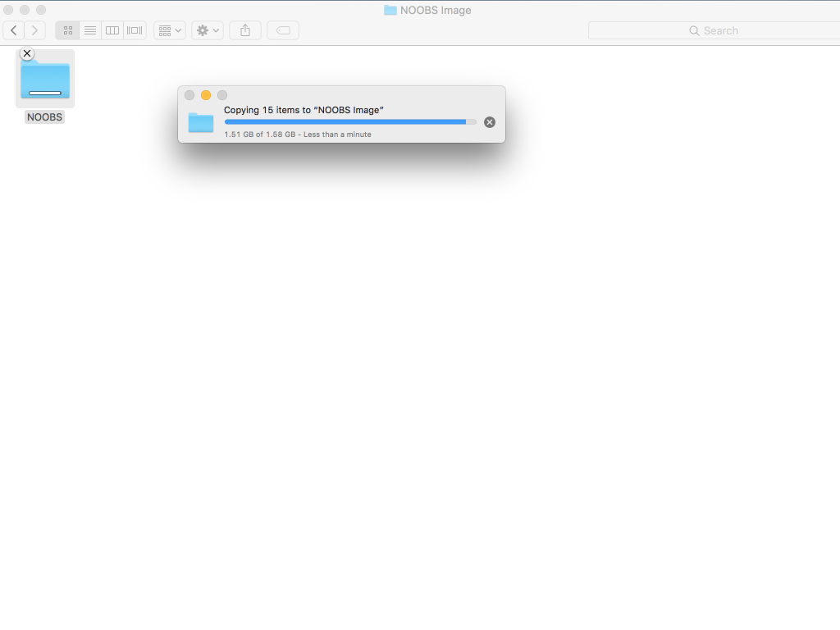Click the Share toolbar button
The height and width of the screenshot is (630, 840).
click(245, 30)
